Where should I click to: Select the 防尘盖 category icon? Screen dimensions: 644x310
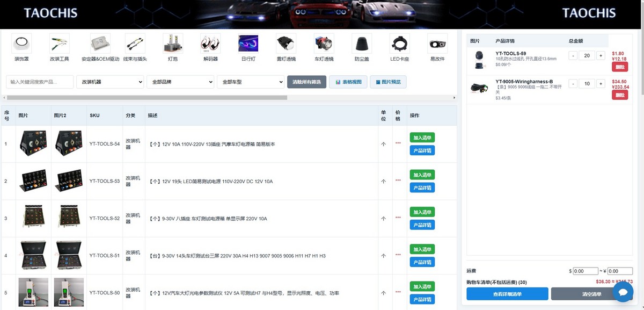tap(362, 43)
